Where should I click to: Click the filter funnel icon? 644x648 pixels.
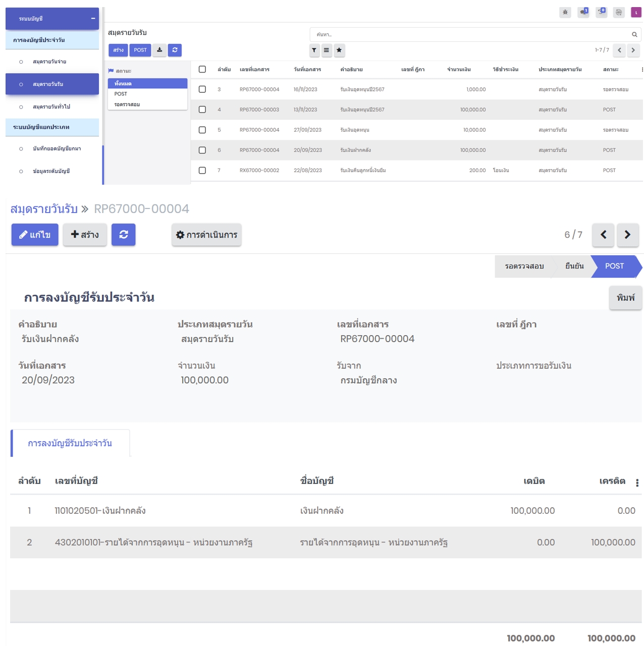(314, 50)
